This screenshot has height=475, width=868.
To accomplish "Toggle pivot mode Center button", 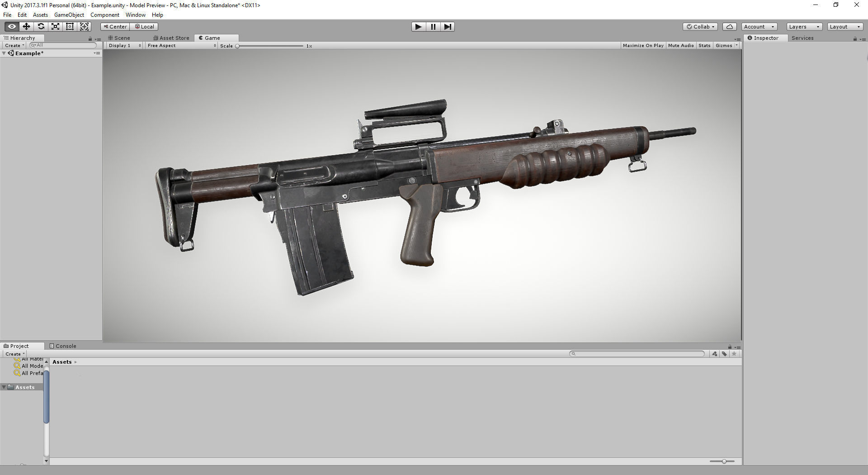I will (115, 27).
